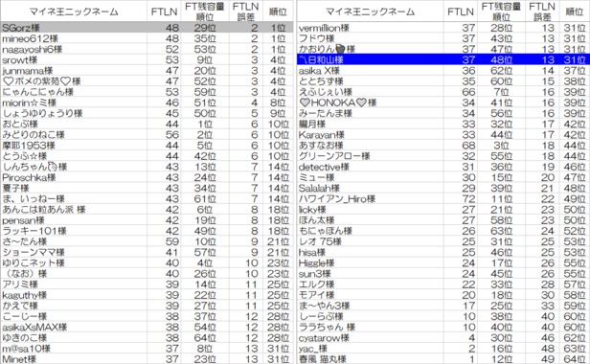Click the 春風 猫丸様 nickname cell
The width and height of the screenshot is (590, 364).
click(370, 359)
